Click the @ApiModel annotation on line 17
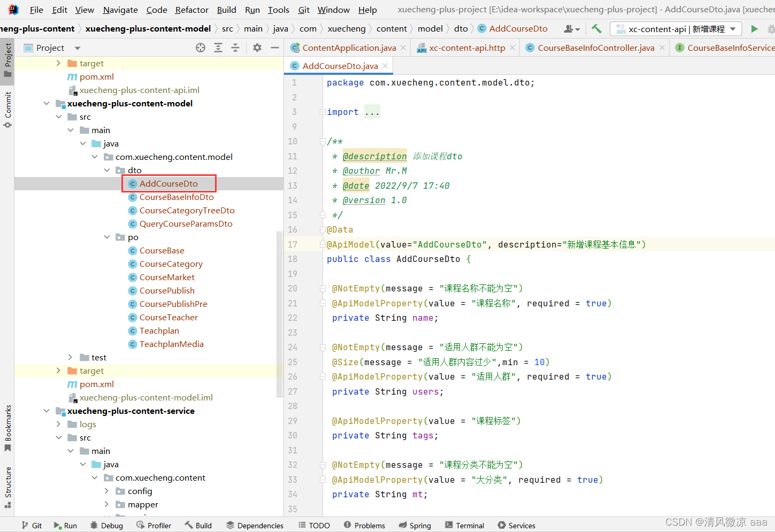Viewport: 775px width, 532px height. point(351,244)
